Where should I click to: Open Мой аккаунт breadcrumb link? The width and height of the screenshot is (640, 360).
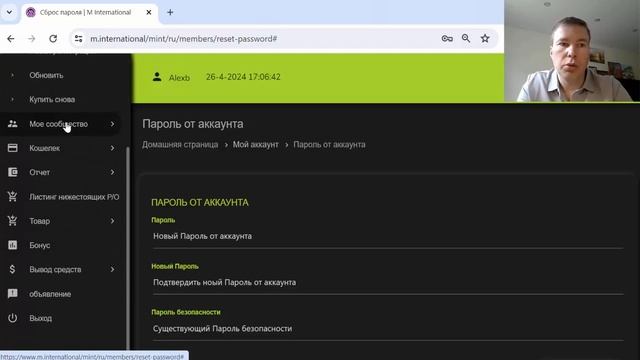(256, 144)
